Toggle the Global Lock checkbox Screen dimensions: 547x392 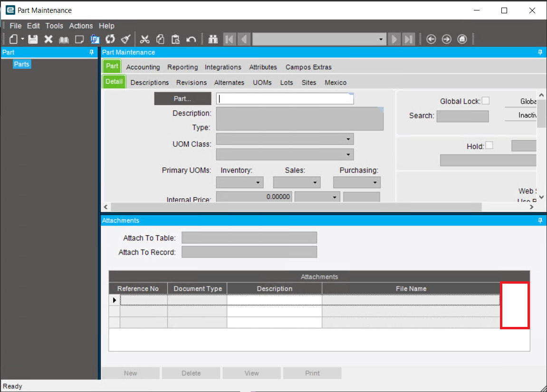[x=485, y=101]
